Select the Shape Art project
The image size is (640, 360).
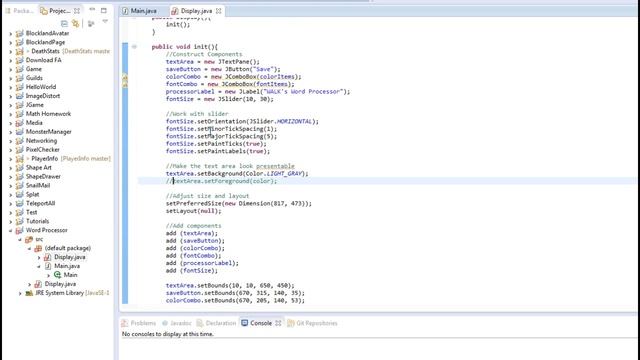39,168
